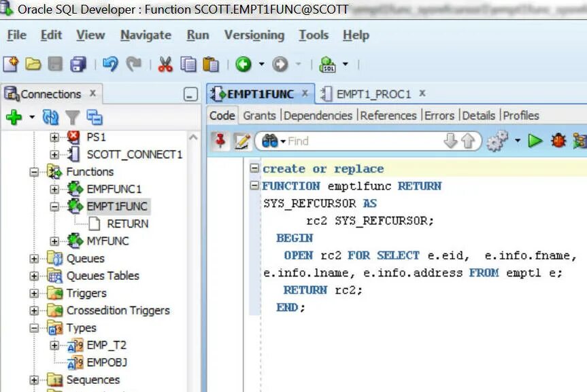Screen dimensions: 587x392
Task: Add new connection with green plus
Action: [14, 117]
